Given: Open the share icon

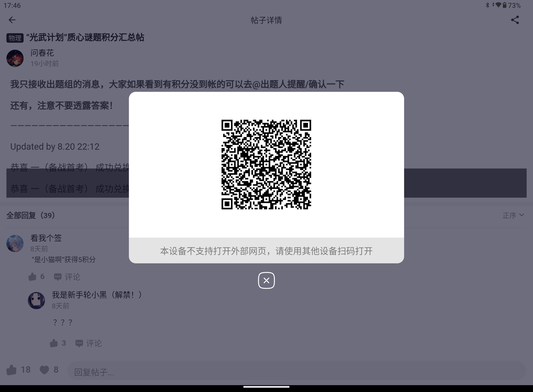Looking at the screenshot, I should click(515, 20).
